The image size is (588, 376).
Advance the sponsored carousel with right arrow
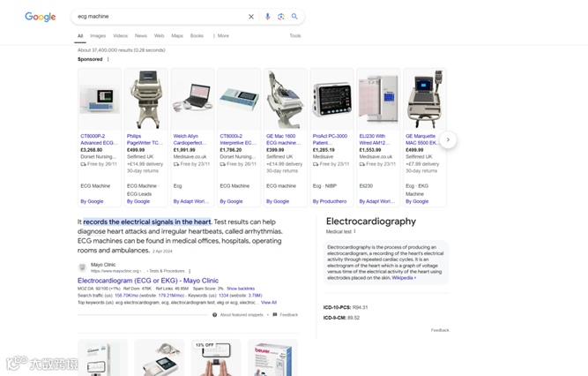(448, 139)
